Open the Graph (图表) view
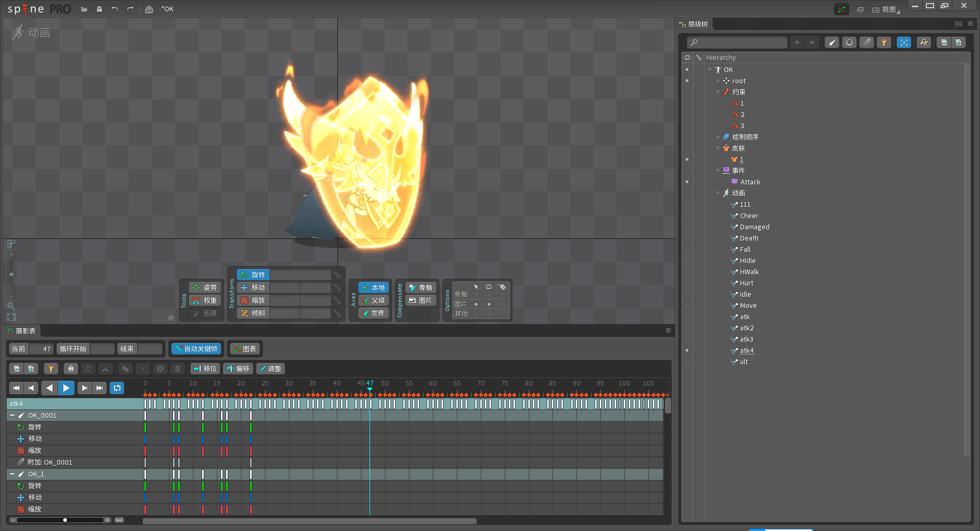This screenshot has height=531, width=980. pos(245,349)
